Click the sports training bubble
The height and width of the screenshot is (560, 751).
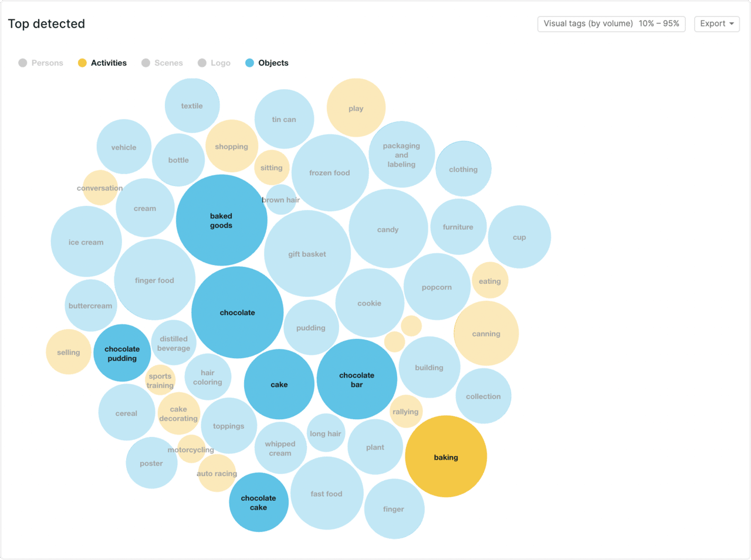pos(160,380)
